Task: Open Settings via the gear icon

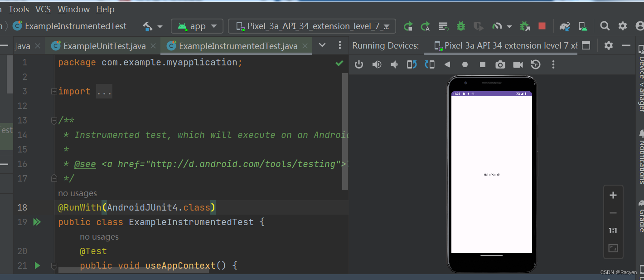Action: click(622, 26)
